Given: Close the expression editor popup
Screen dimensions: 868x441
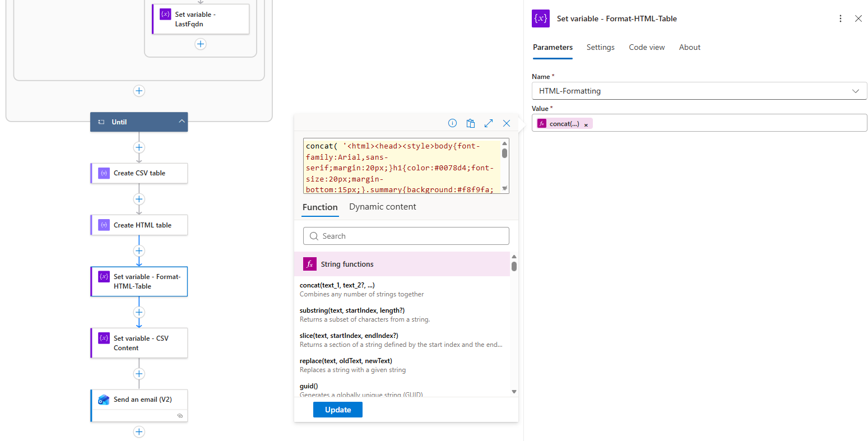Looking at the screenshot, I should [507, 123].
